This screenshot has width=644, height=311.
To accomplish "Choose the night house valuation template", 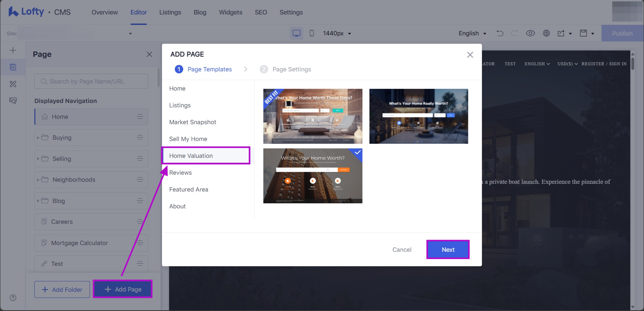I will [419, 116].
